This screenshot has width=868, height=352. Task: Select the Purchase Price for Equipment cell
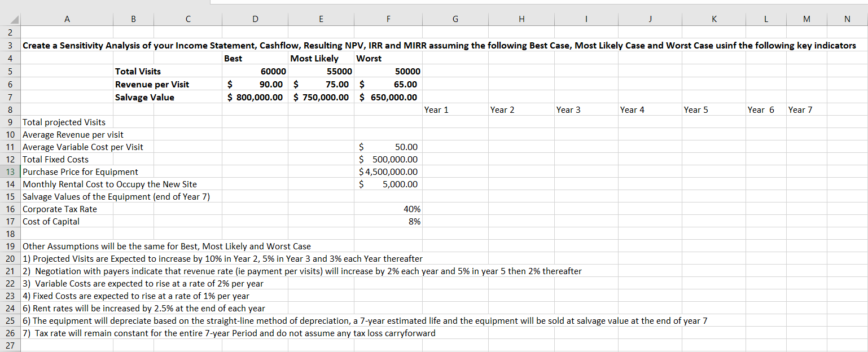click(x=67, y=171)
